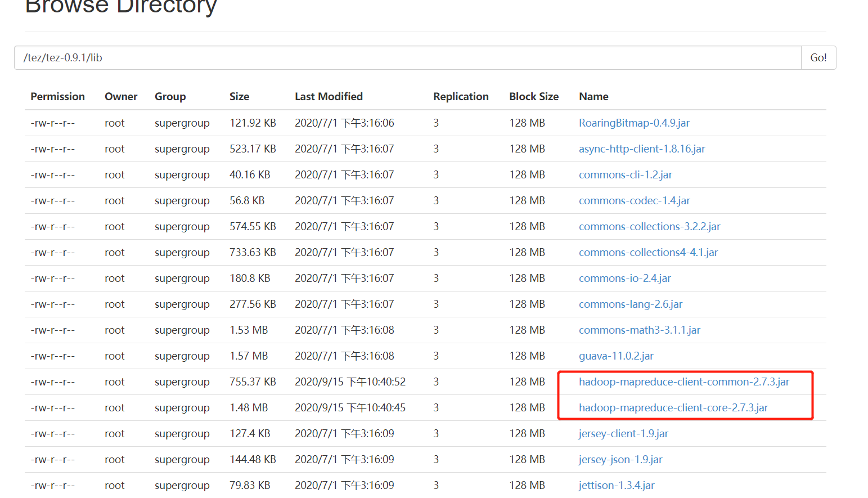This screenshot has height=498, width=868.
Task: Select commons-collections-3.2.2.jar
Action: (x=649, y=226)
